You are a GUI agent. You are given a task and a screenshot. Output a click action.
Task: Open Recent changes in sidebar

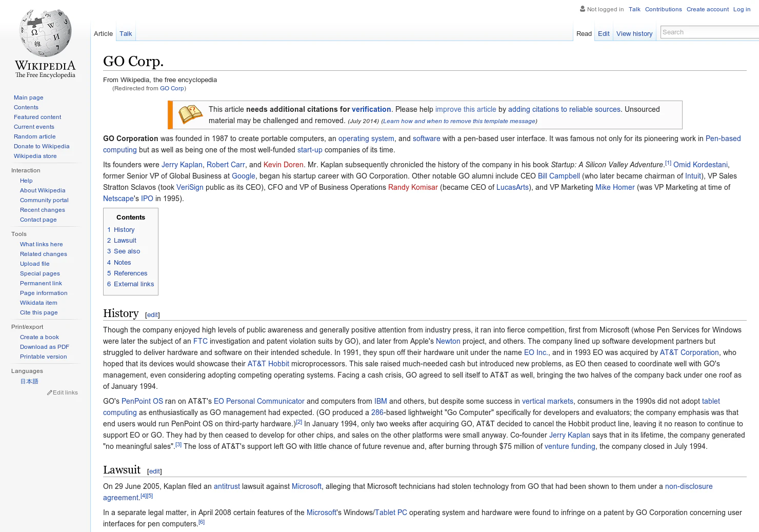click(42, 210)
